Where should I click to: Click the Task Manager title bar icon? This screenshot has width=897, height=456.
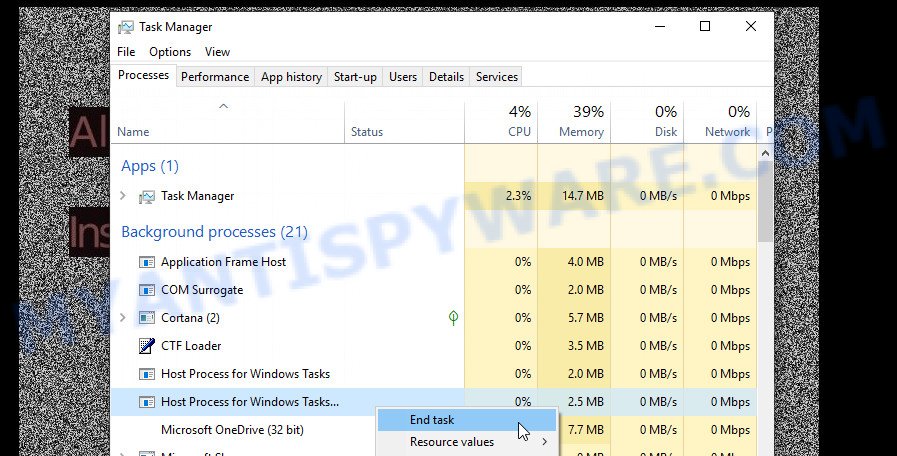(x=126, y=27)
